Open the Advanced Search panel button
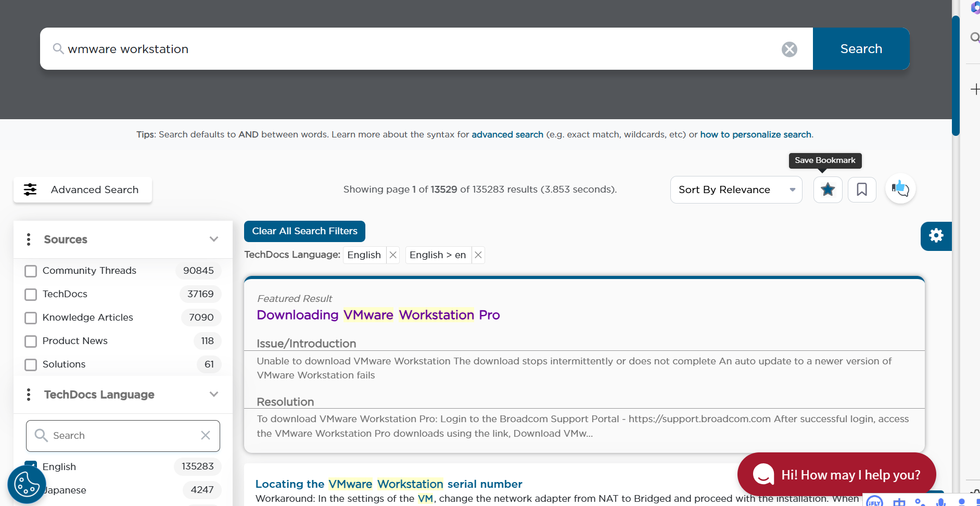 (x=83, y=189)
